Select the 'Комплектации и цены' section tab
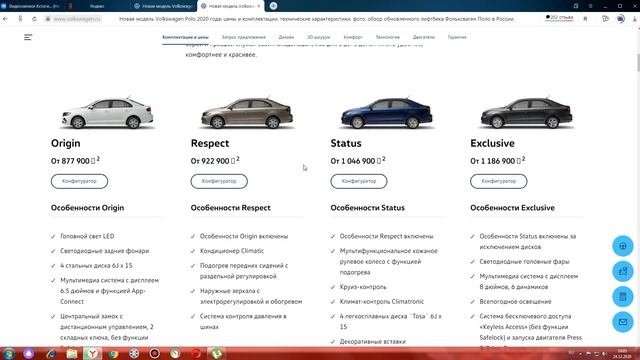640x360 pixels. 185,37
